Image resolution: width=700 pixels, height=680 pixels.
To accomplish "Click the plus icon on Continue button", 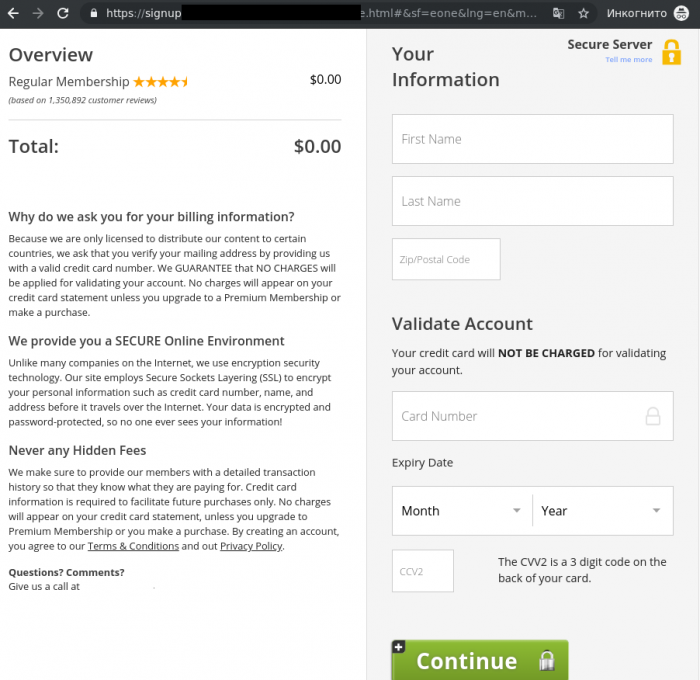I will 398,647.
